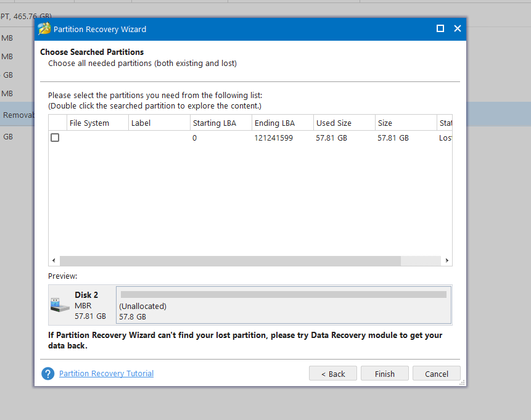Select the Disk 2 drive icon in preview
Viewport: 531px width, 420px height.
click(x=59, y=305)
